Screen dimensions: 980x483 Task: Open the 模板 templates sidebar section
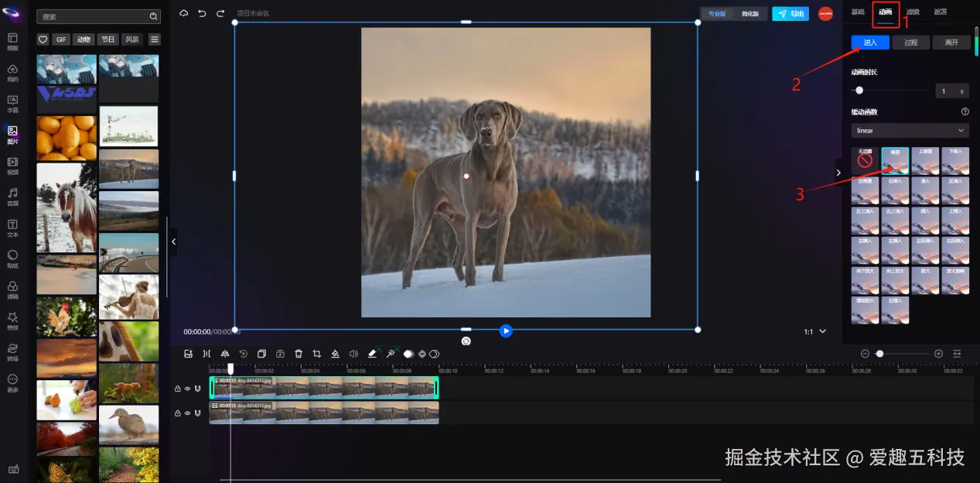pyautogui.click(x=12, y=42)
